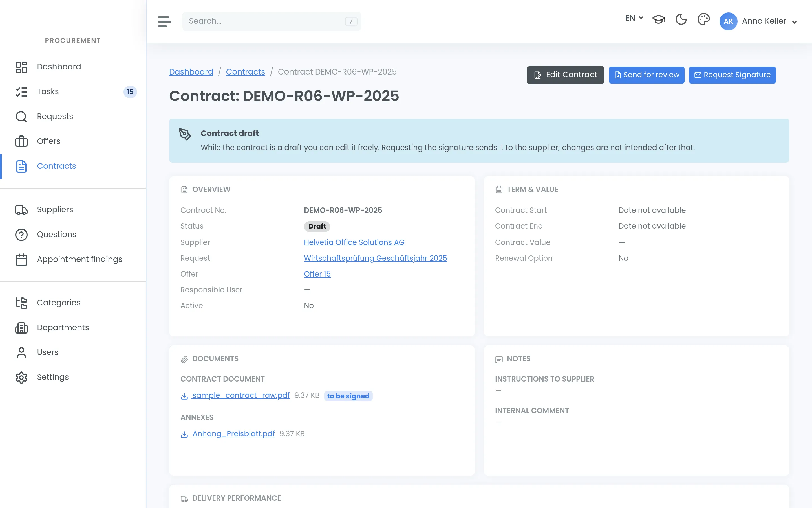This screenshot has width=812, height=508.
Task: Click the Send for review button
Action: (646, 75)
